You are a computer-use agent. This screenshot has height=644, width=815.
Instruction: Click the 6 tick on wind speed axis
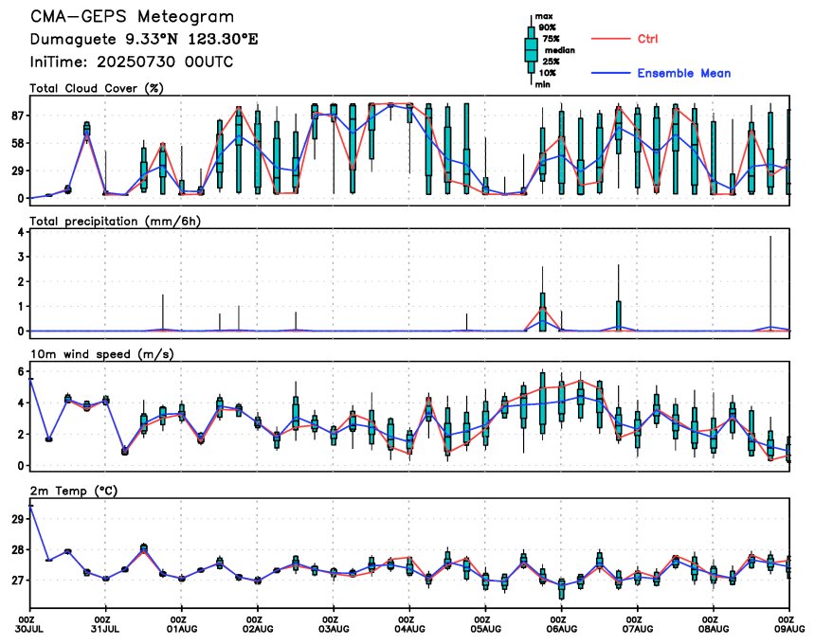coord(20,371)
